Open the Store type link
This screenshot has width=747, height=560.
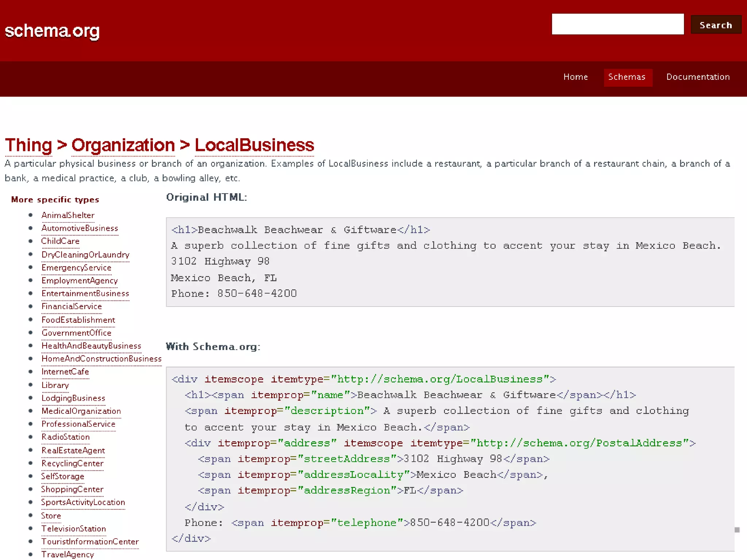click(x=51, y=516)
